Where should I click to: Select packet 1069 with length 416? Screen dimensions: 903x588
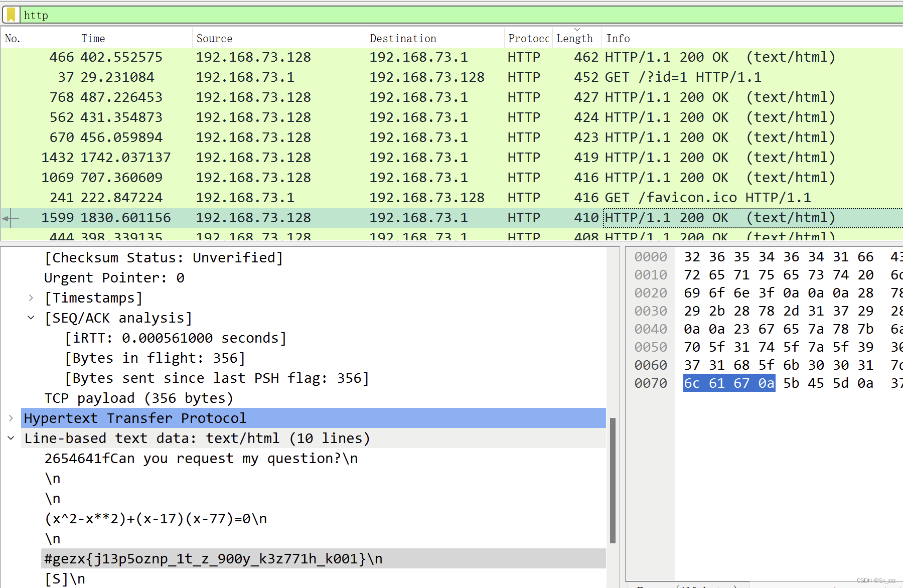452,178
